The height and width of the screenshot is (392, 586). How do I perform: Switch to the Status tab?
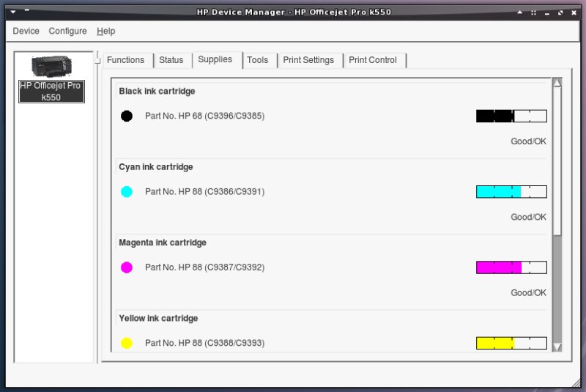(x=171, y=60)
